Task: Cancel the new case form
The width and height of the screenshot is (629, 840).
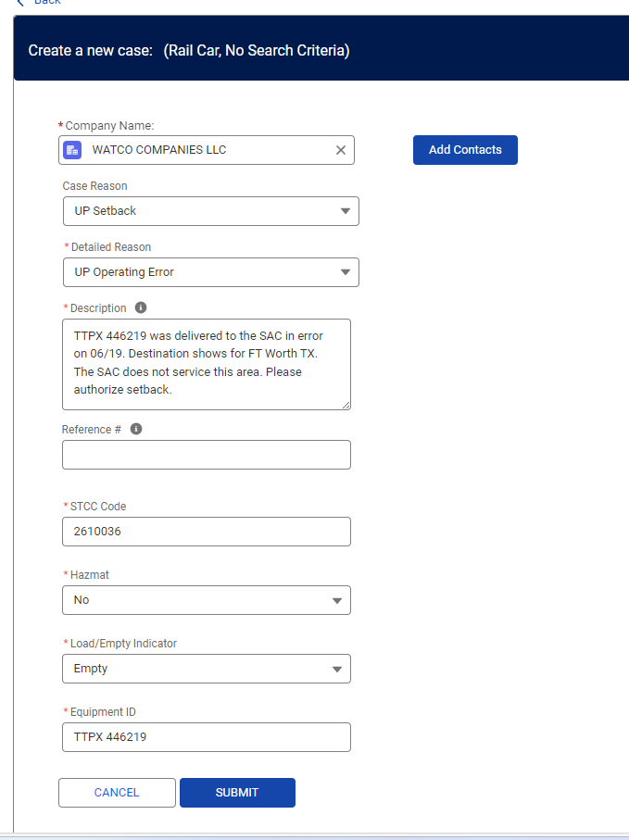Action: (x=117, y=793)
